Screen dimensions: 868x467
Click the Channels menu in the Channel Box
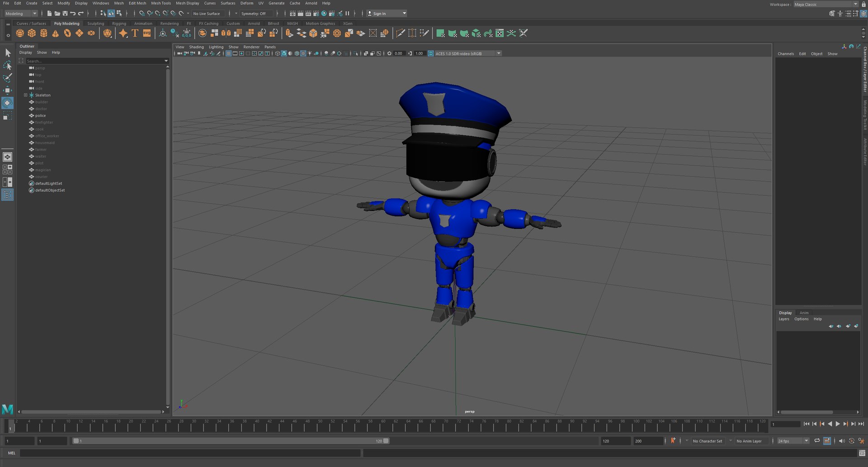[x=786, y=54]
